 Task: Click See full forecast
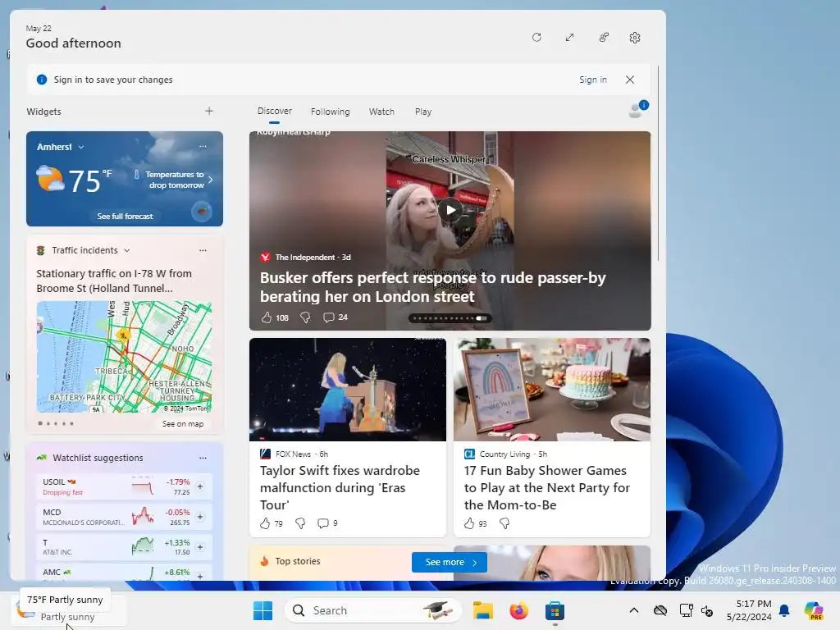tap(125, 216)
